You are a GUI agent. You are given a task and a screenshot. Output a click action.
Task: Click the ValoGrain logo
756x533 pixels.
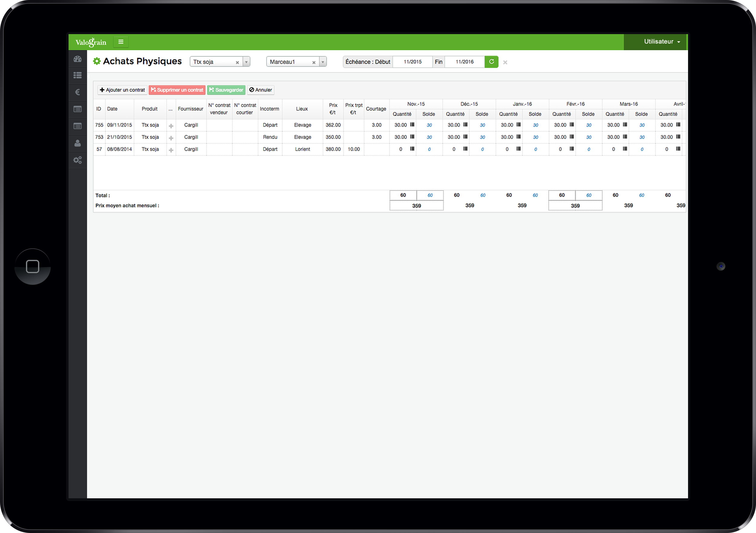(91, 42)
